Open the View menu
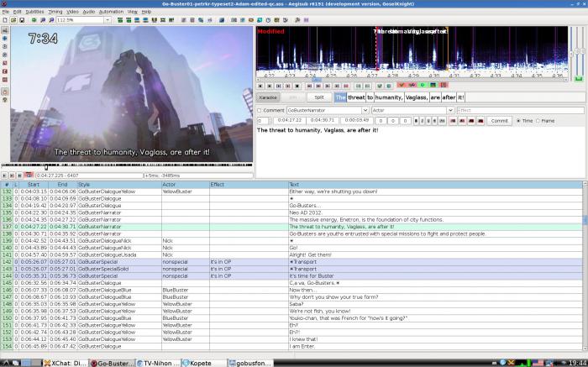The height and width of the screenshot is (367, 588). pyautogui.click(x=132, y=12)
